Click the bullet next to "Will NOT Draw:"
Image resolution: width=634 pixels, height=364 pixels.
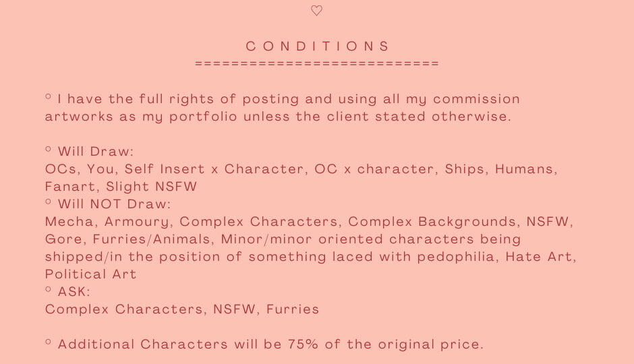(49, 202)
